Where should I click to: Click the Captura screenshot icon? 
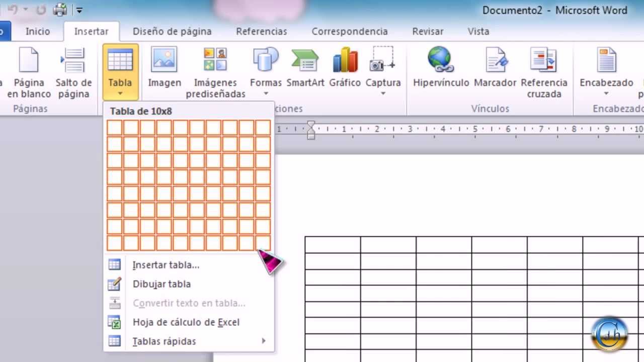(383, 59)
